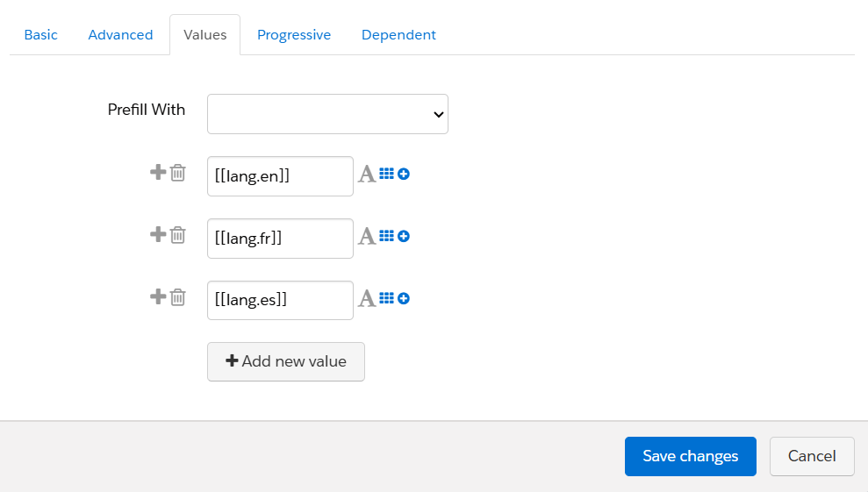Delete the [[lang.en]] value with trash icon
The image size is (868, 492).
point(177,173)
